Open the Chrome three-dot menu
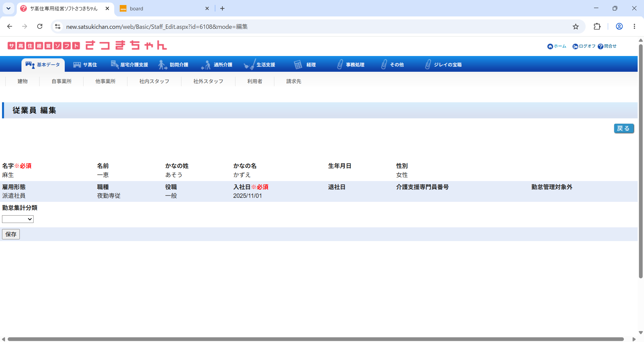Image resolution: width=644 pixels, height=342 pixels. tap(634, 26)
